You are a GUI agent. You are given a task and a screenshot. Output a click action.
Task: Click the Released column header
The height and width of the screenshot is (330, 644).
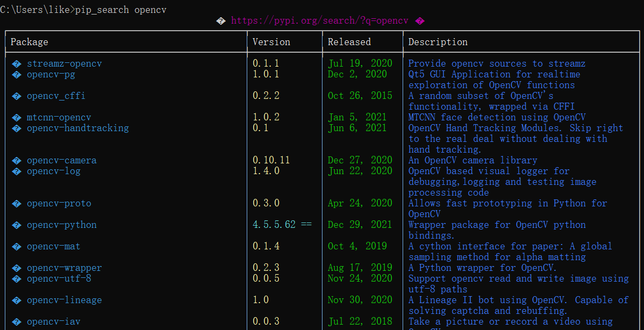[x=349, y=41]
